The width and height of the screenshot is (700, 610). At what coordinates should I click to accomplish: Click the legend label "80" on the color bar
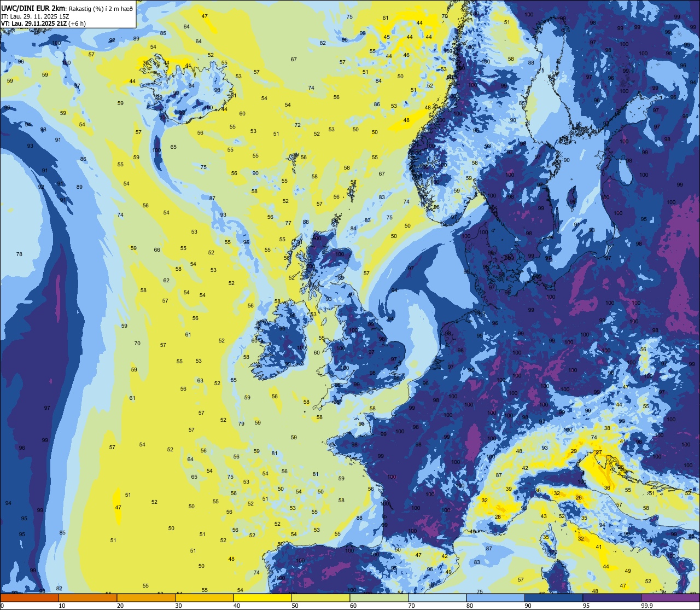click(470, 606)
